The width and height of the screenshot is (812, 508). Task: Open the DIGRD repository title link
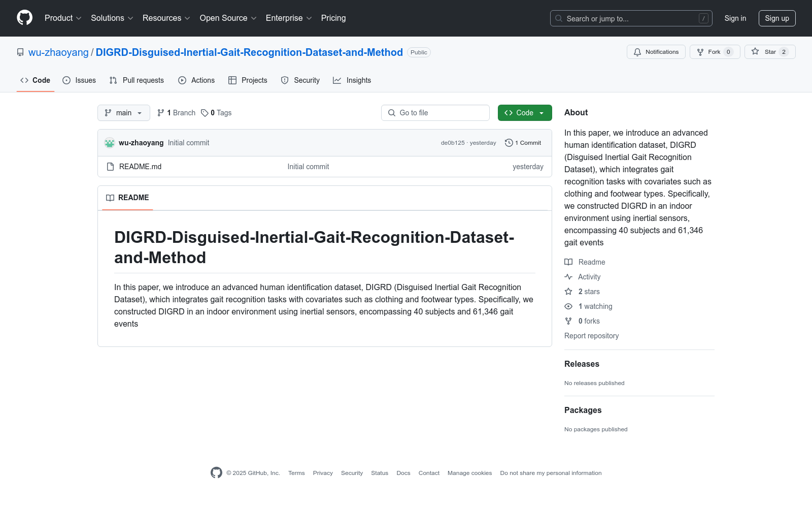tap(249, 52)
